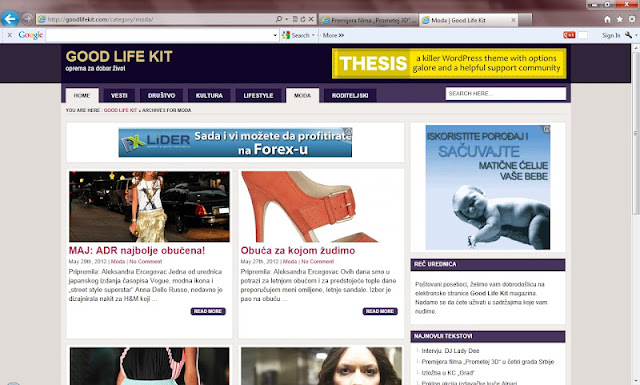The height and width of the screenshot is (385, 640).
Task: Open Premijera filma Prometej 3D sidebar link
Action: (x=488, y=362)
